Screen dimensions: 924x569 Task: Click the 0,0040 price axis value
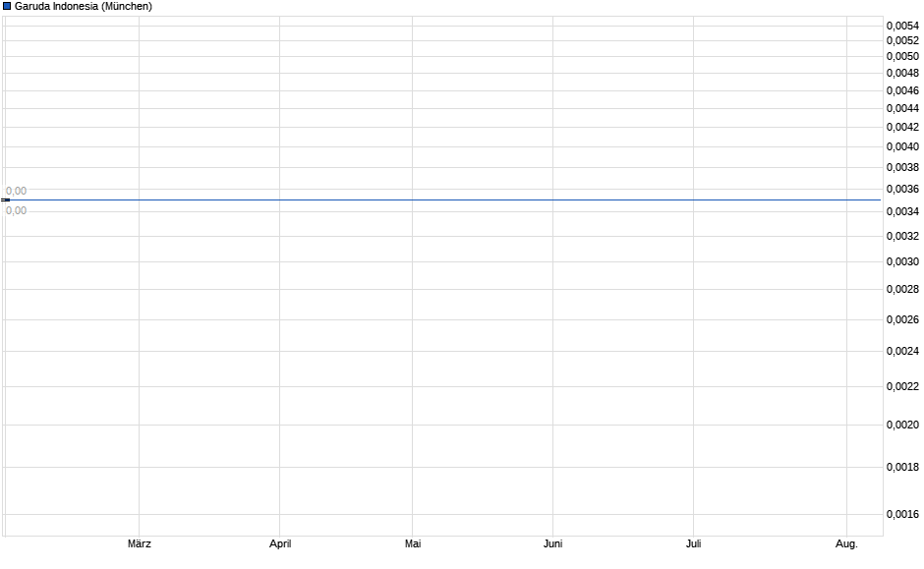tap(902, 146)
